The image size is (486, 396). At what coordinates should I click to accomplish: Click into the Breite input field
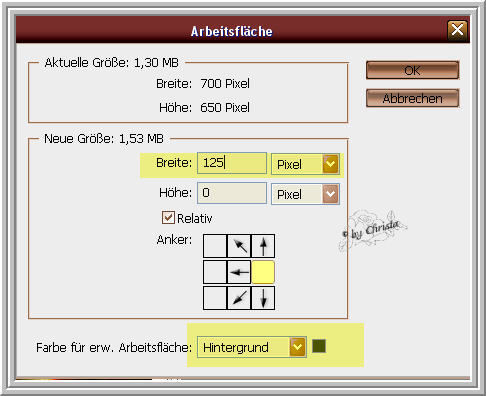click(x=232, y=163)
